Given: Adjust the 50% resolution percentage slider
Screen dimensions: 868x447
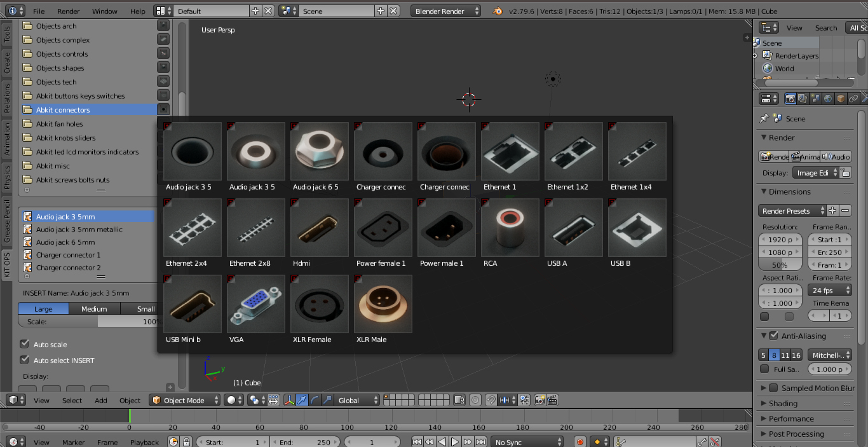Looking at the screenshot, I should tap(780, 265).
